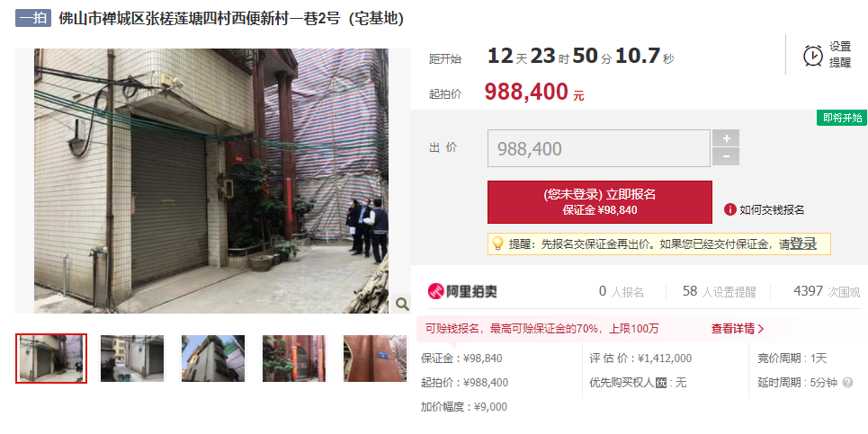Open the 登录 login link
This screenshot has height=434, width=868.
803,244
